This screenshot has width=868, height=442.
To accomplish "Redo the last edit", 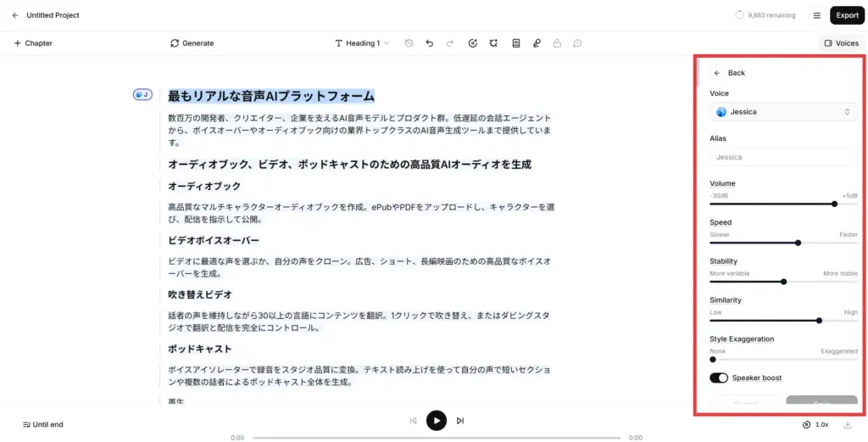I will point(450,43).
